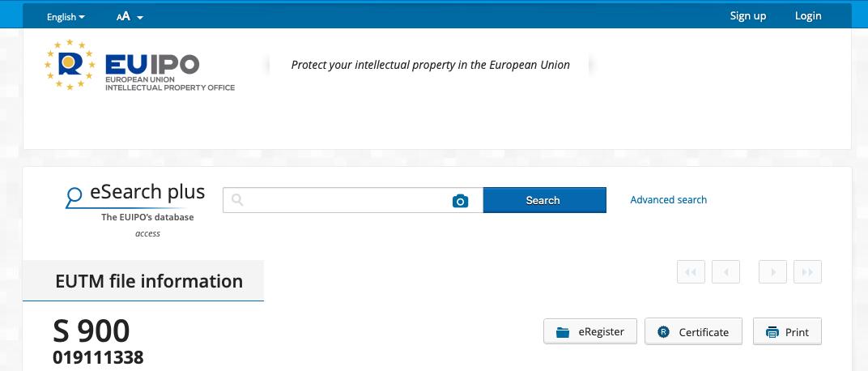Go to next result arrow
Viewport: 868px width, 371px height.
tap(772, 272)
